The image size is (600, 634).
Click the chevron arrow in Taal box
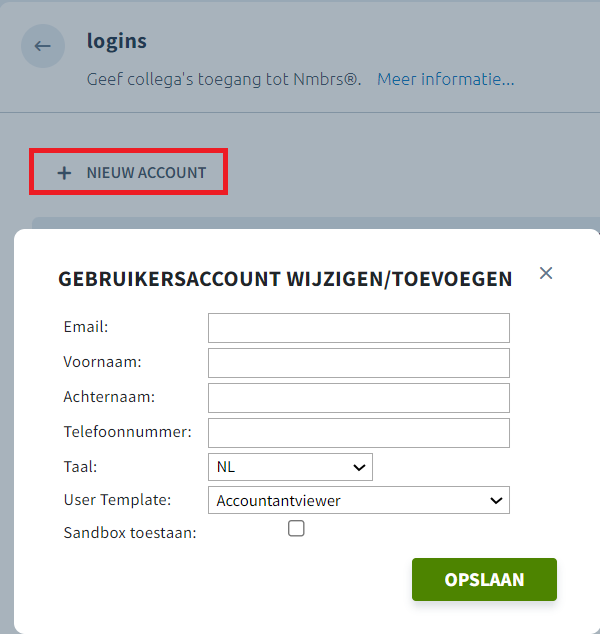click(x=359, y=467)
